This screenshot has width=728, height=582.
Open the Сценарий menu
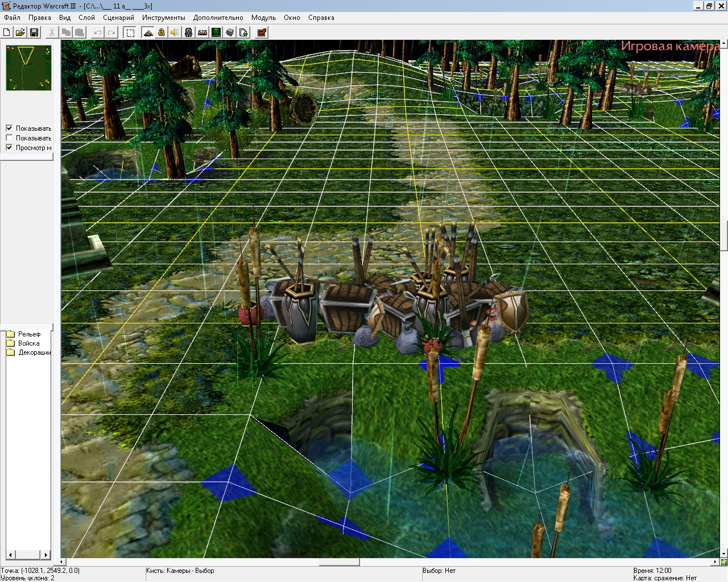point(118,18)
